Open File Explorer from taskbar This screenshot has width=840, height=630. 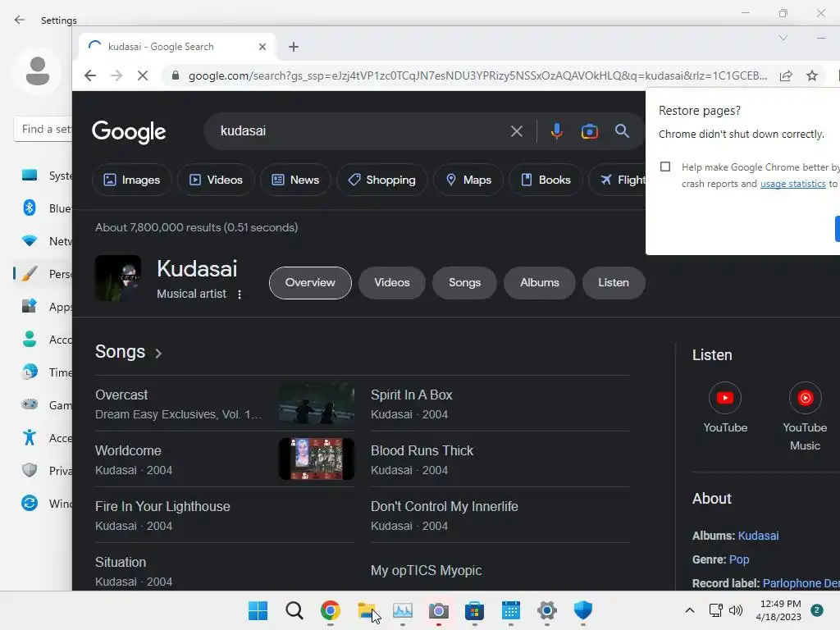coord(367,610)
